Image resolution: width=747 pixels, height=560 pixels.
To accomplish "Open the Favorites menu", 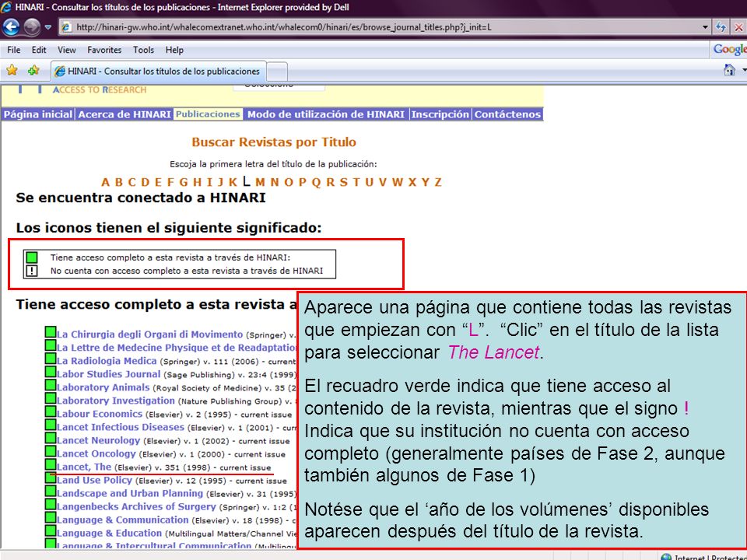I will point(104,50).
